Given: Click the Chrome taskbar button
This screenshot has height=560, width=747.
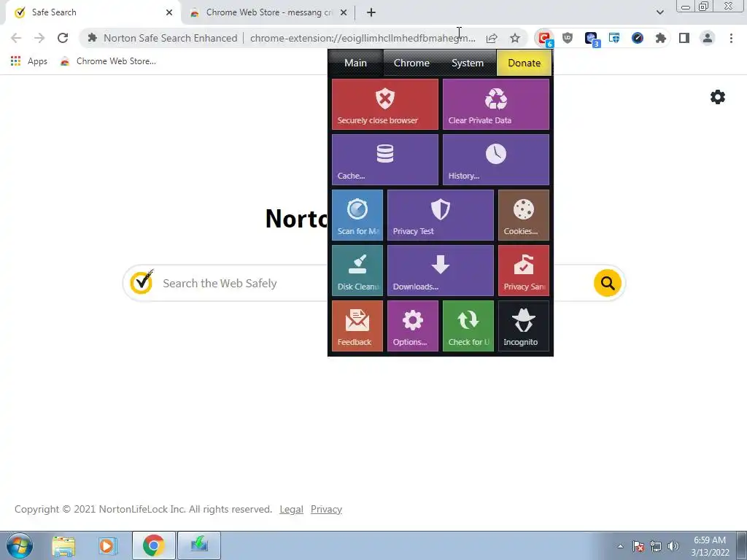Looking at the screenshot, I should click(x=153, y=545).
